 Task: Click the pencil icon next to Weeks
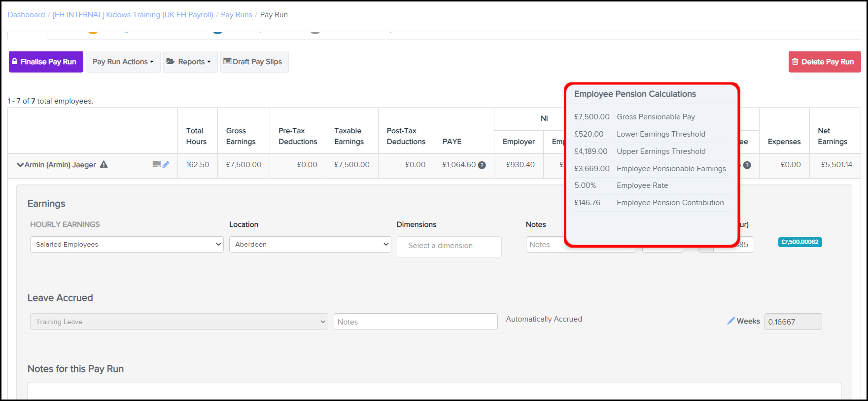(x=731, y=321)
